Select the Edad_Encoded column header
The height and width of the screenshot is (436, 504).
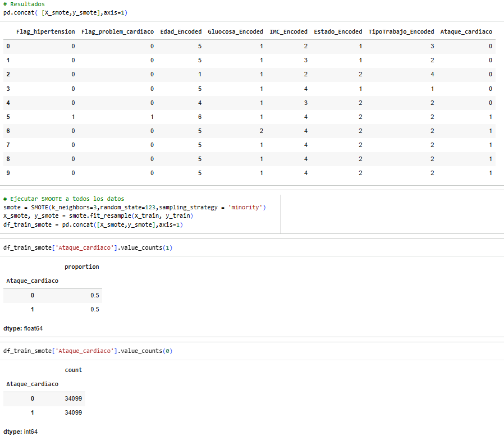click(181, 31)
